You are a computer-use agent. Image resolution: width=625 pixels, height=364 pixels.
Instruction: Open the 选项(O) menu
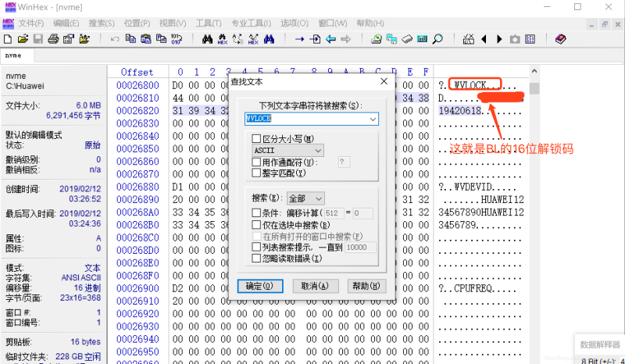pyautogui.click(x=295, y=23)
